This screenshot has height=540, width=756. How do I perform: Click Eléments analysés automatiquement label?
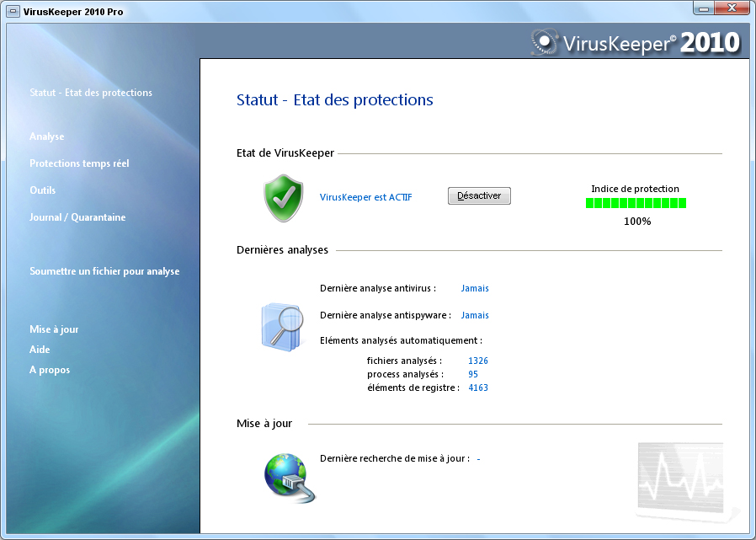[x=401, y=340]
